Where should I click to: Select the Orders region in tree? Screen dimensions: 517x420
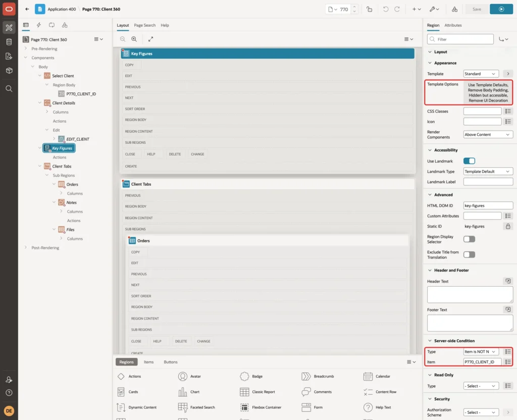click(x=72, y=184)
